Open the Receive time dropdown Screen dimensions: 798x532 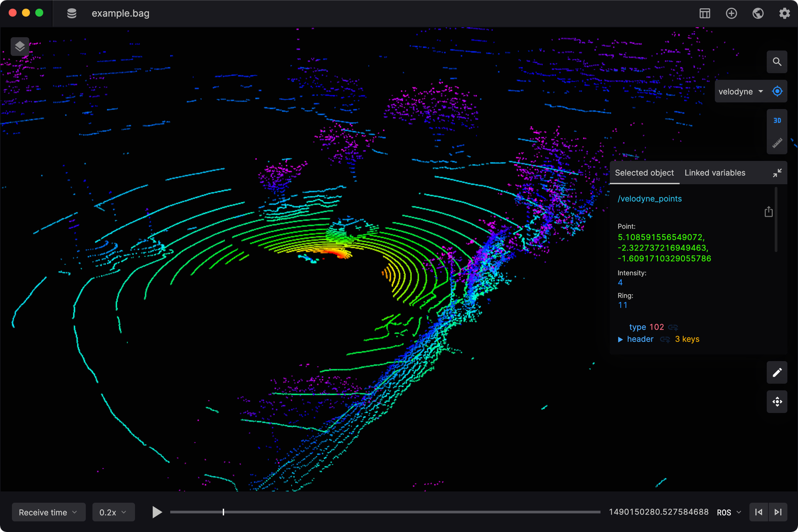click(x=48, y=512)
